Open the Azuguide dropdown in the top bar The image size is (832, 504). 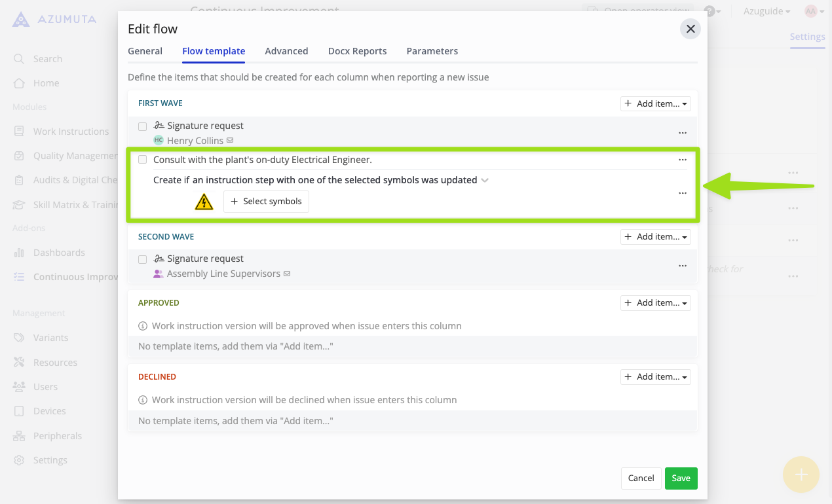coord(765,10)
